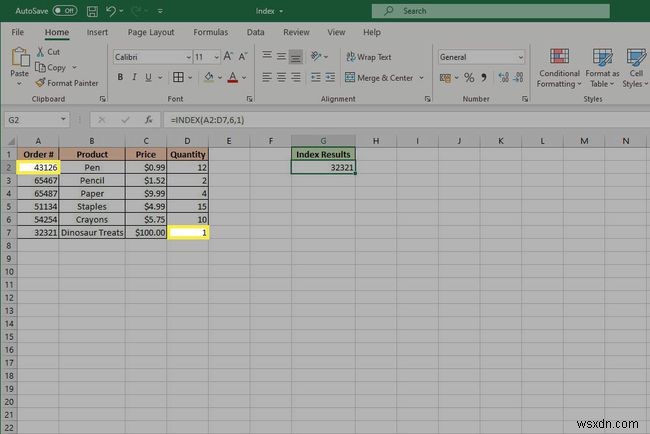
Task: Increase font size with larger A icon
Action: point(228,57)
